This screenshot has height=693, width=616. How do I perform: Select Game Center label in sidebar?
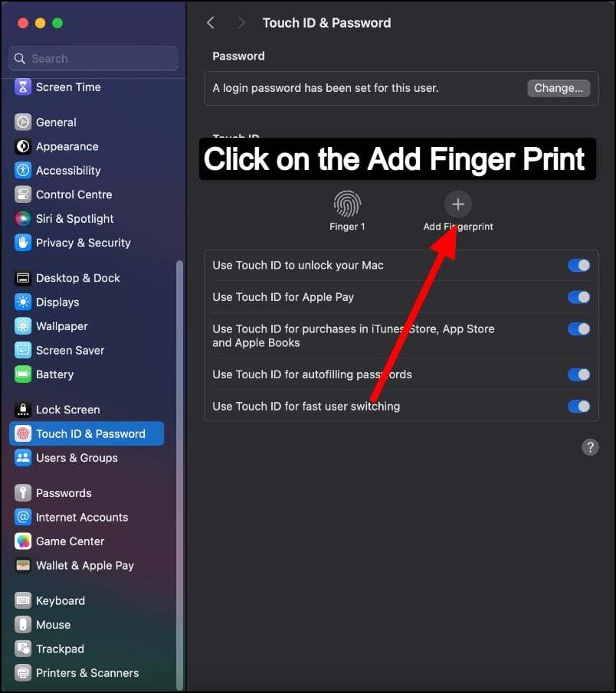70,541
